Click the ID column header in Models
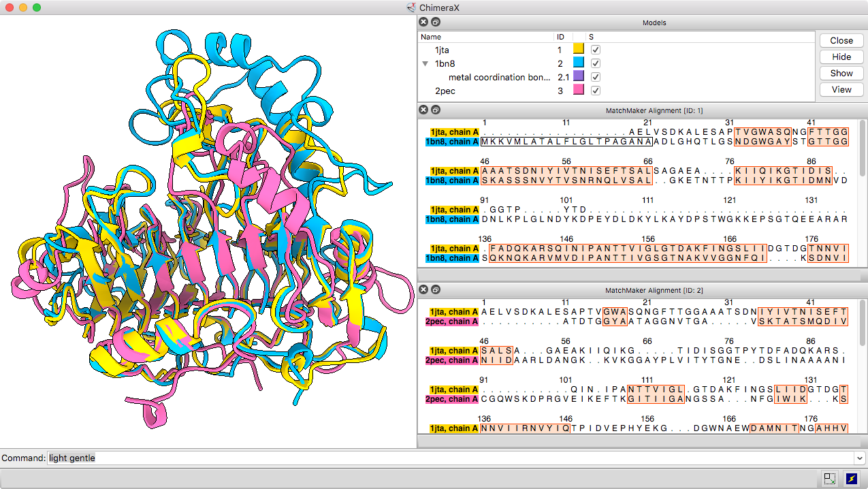The height and width of the screenshot is (489, 868). pyautogui.click(x=561, y=37)
